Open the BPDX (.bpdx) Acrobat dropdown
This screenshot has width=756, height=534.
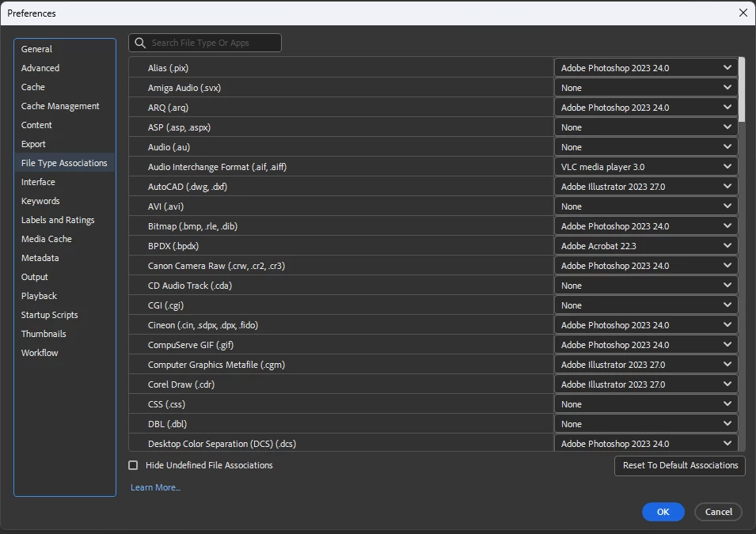point(646,246)
